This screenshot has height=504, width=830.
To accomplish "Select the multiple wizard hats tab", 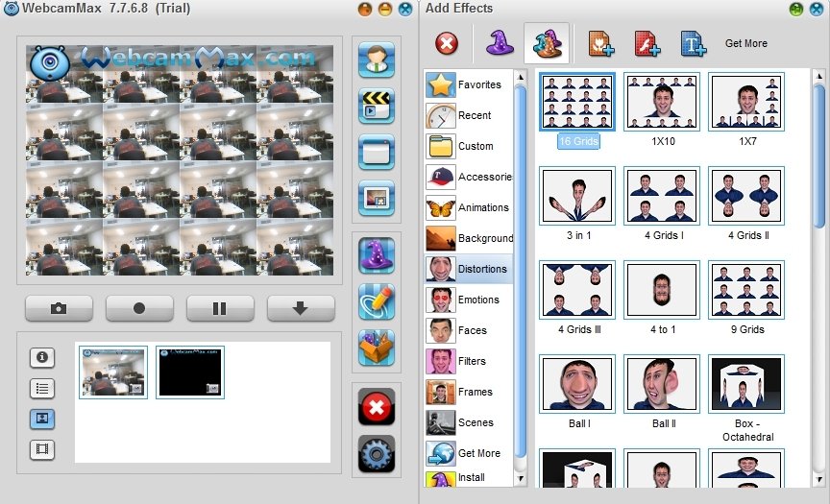I will [547, 43].
